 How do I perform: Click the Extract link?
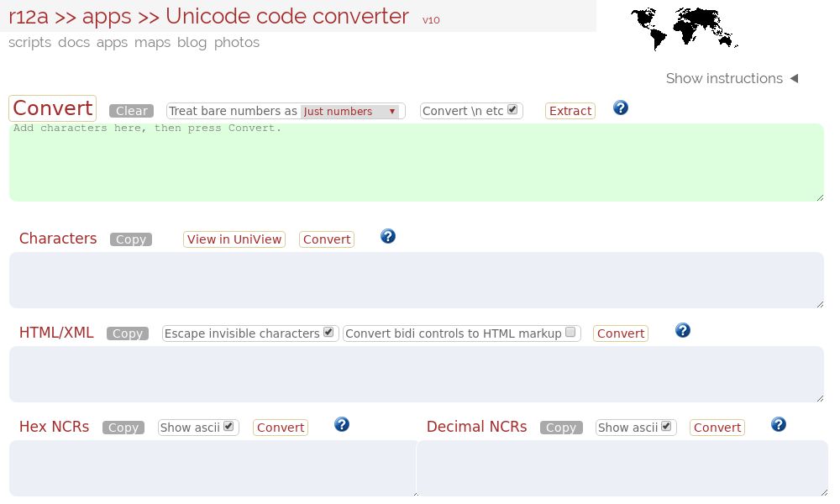coord(570,110)
